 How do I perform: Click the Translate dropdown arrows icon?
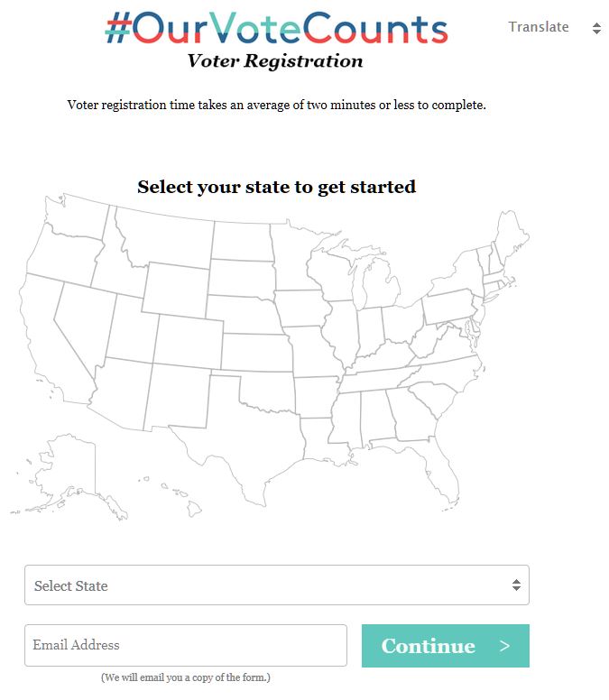pos(596,28)
